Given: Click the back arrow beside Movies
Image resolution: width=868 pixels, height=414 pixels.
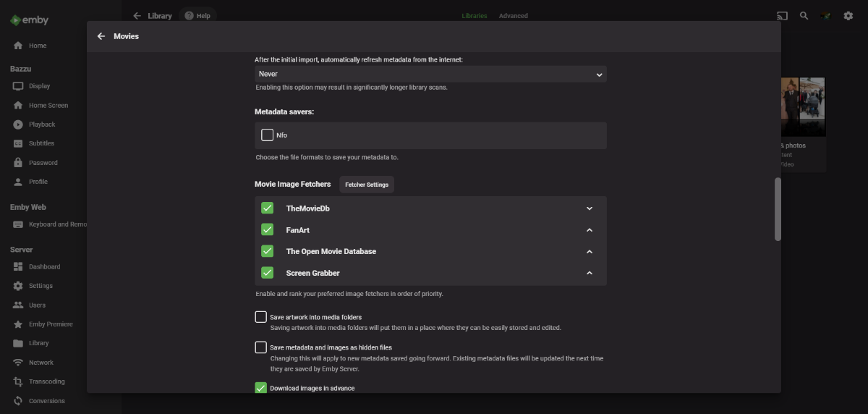Looking at the screenshot, I should [101, 36].
